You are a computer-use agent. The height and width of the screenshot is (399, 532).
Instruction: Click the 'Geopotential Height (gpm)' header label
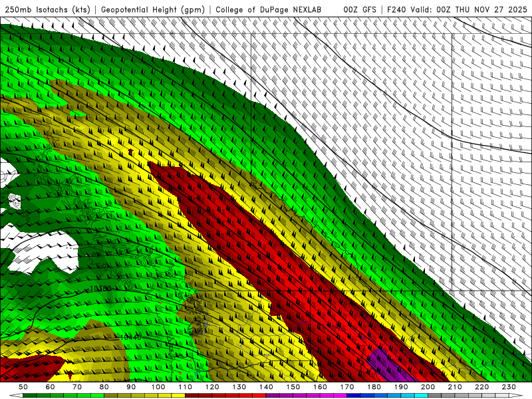tap(153, 10)
